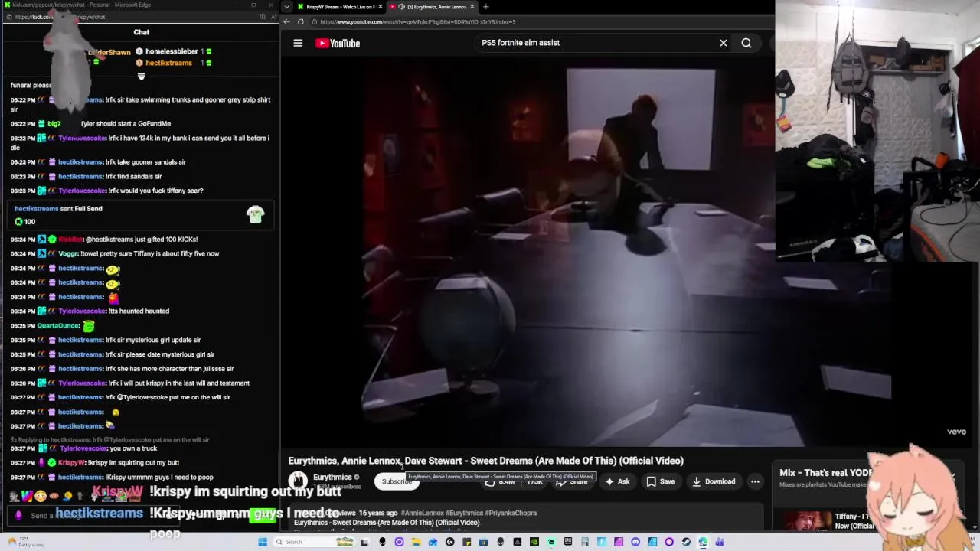Open File Explorer from the taskbar
This screenshot has height=551, width=980.
pos(416,542)
